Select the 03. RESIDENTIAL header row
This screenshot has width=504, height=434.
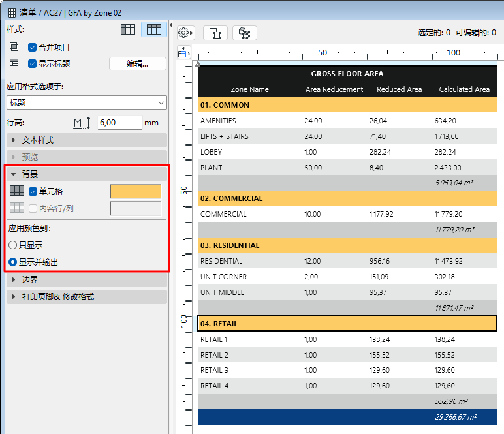click(x=347, y=245)
